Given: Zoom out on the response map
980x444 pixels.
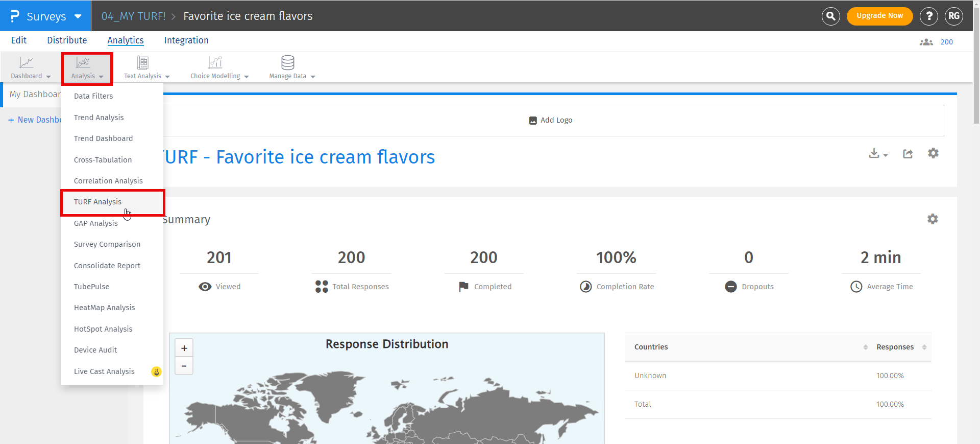Looking at the screenshot, I should [x=184, y=366].
